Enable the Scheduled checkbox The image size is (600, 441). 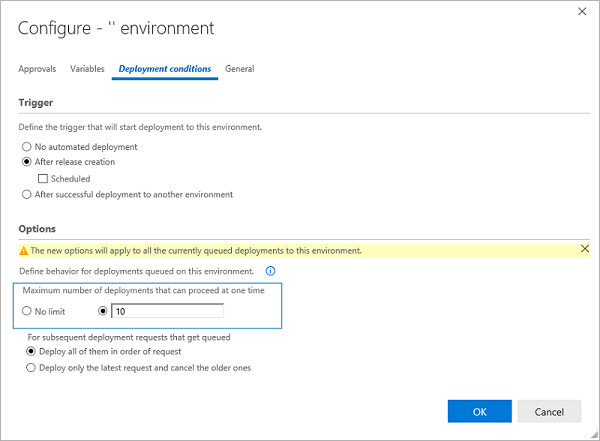(43, 179)
